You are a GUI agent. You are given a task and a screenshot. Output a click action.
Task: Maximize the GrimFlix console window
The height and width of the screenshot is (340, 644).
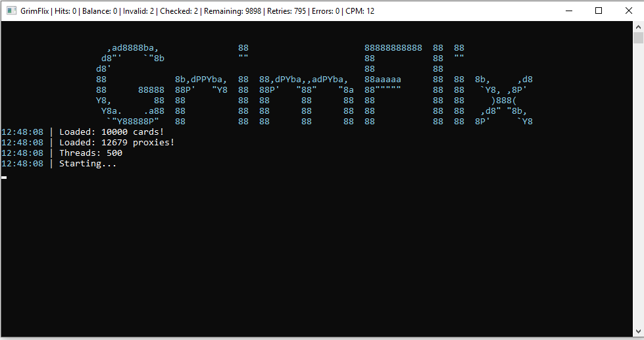(599, 11)
